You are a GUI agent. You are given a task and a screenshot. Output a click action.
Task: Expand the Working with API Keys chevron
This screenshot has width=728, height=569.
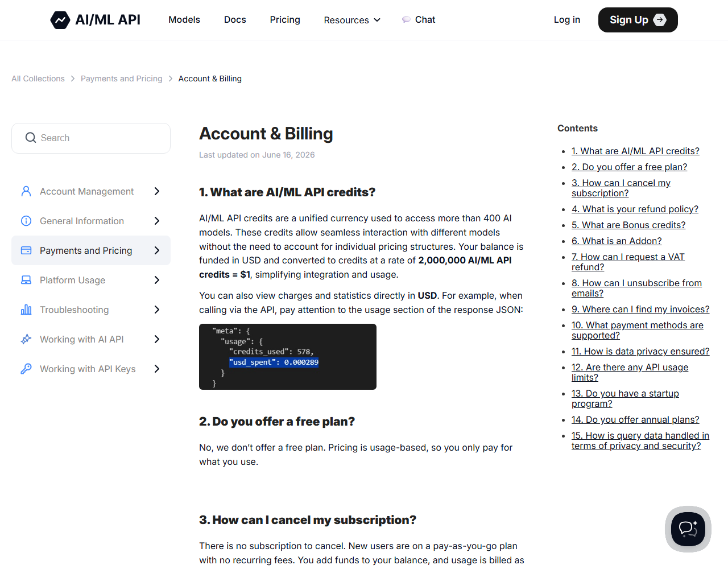click(x=157, y=369)
